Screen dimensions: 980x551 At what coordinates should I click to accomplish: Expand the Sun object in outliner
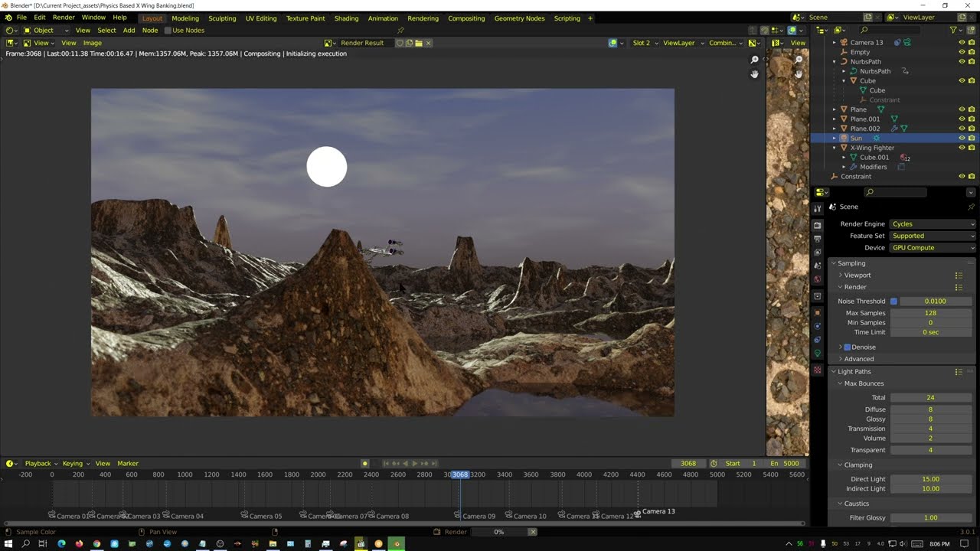tap(835, 138)
